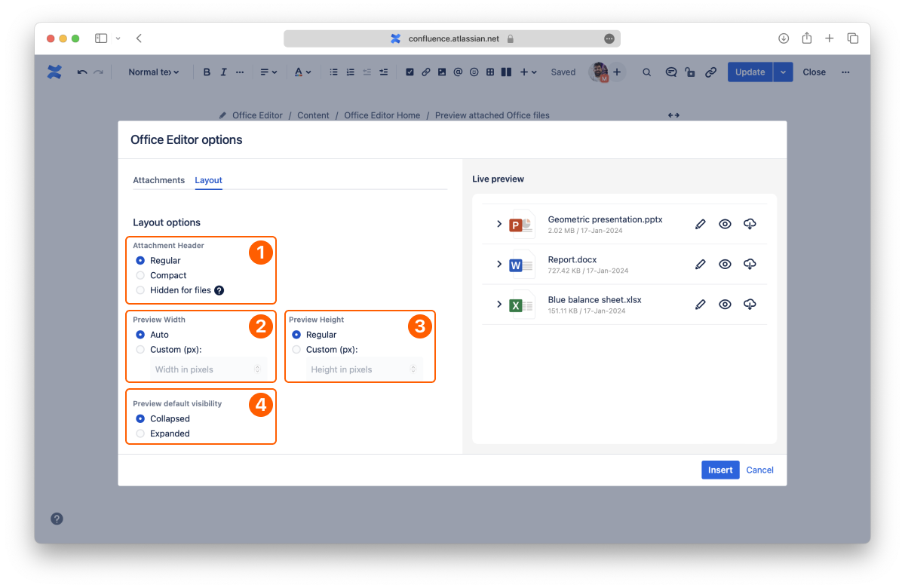Click the Insert button

(x=720, y=470)
